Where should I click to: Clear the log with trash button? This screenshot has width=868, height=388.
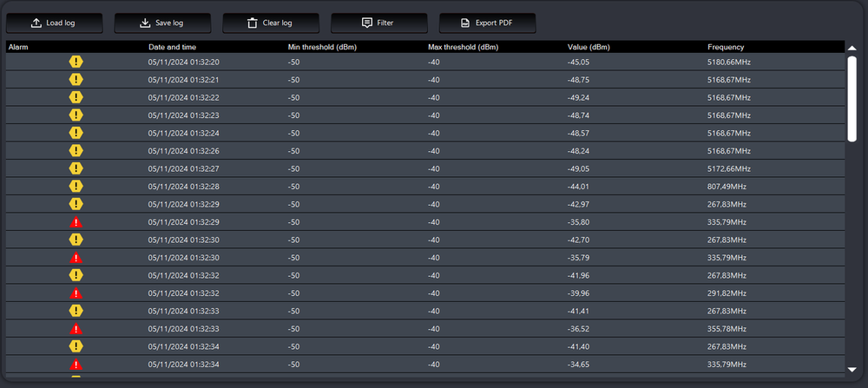click(x=270, y=23)
